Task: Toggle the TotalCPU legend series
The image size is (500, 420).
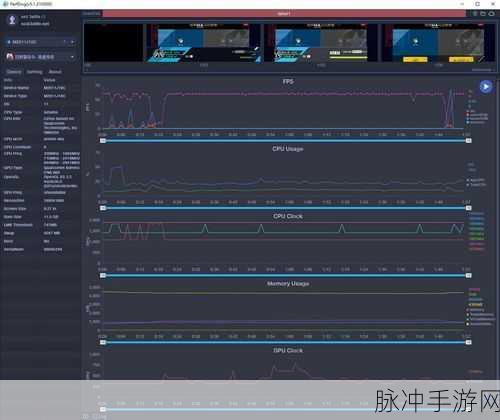Action: (476, 185)
